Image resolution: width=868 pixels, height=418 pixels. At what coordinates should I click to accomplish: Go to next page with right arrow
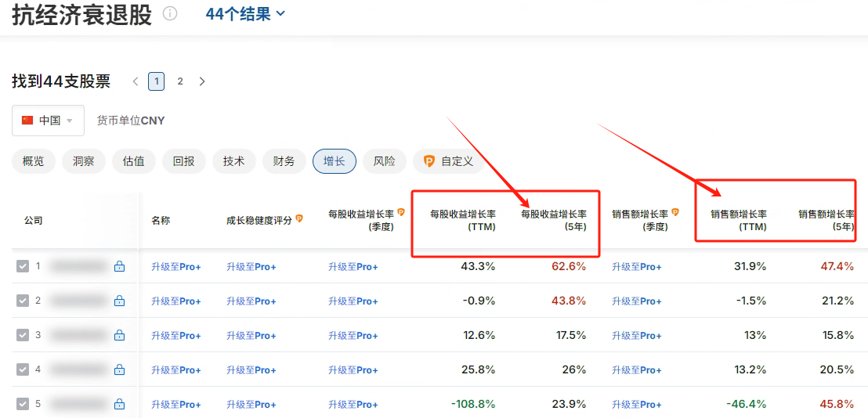point(202,81)
